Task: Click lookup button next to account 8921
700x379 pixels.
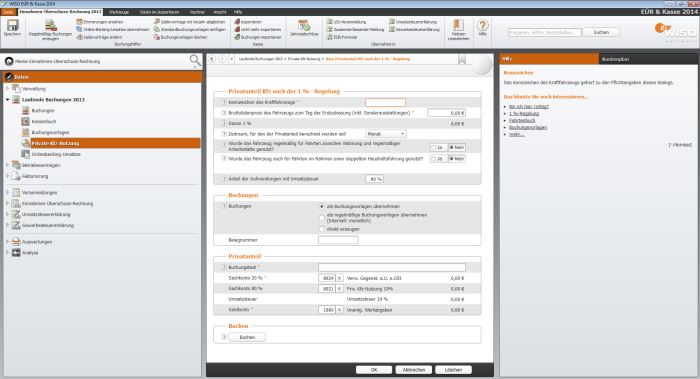Action: [339, 289]
